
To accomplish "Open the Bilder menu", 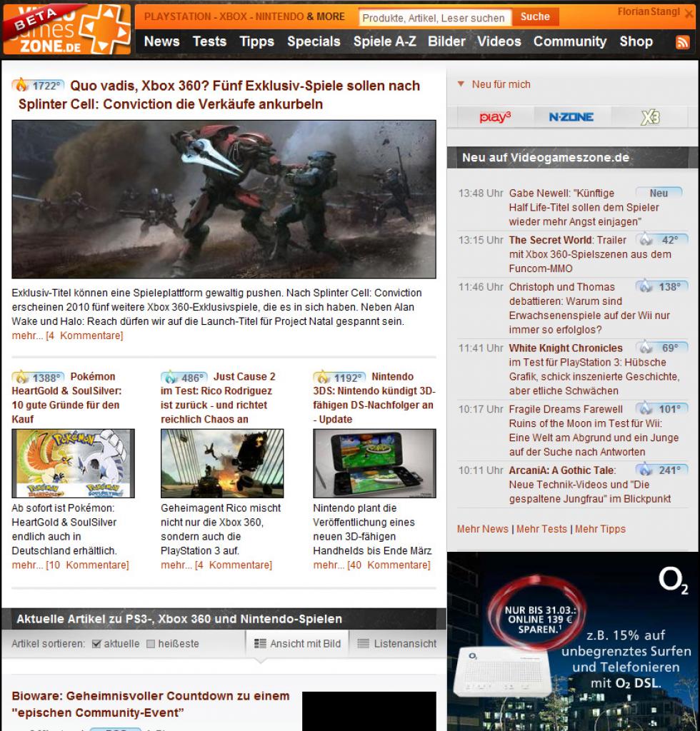I will point(446,41).
